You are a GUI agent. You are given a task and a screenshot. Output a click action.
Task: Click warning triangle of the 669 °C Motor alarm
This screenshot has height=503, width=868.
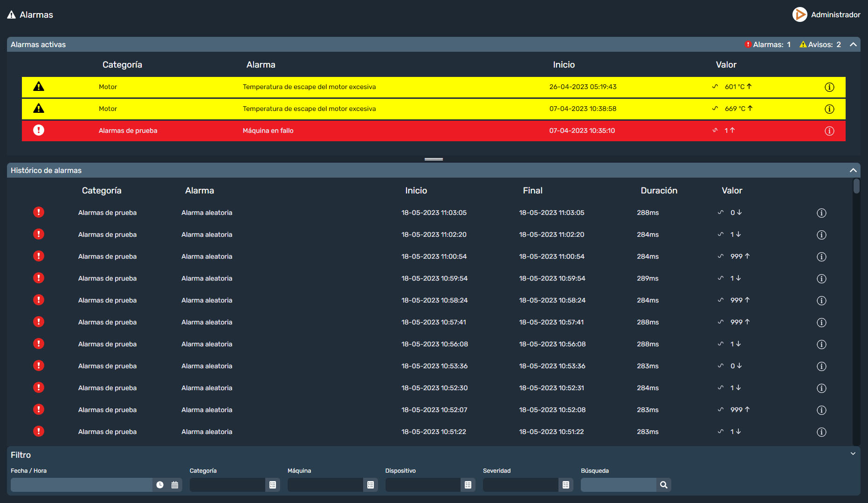[x=39, y=108]
